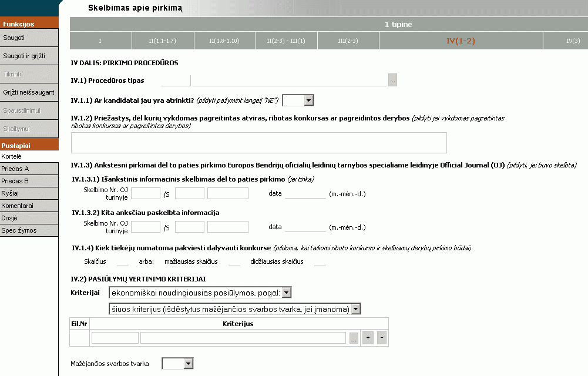Open the procedure type lookup ellipsis button
The height and width of the screenshot is (376, 588).
392,80
